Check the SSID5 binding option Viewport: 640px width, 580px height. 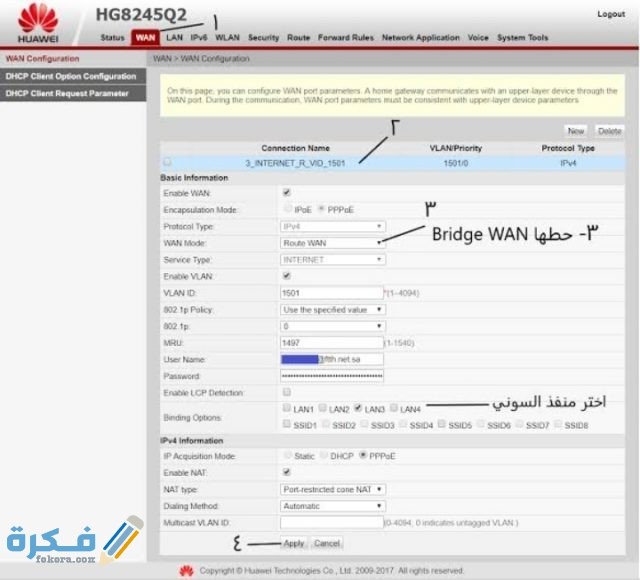click(x=442, y=424)
